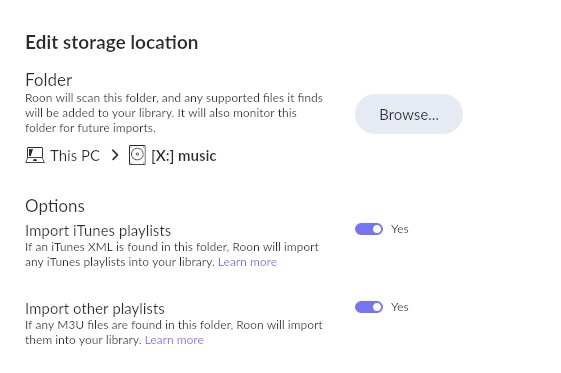Open Learn more link for M3U playlists
This screenshot has width=561, height=373.
click(174, 340)
